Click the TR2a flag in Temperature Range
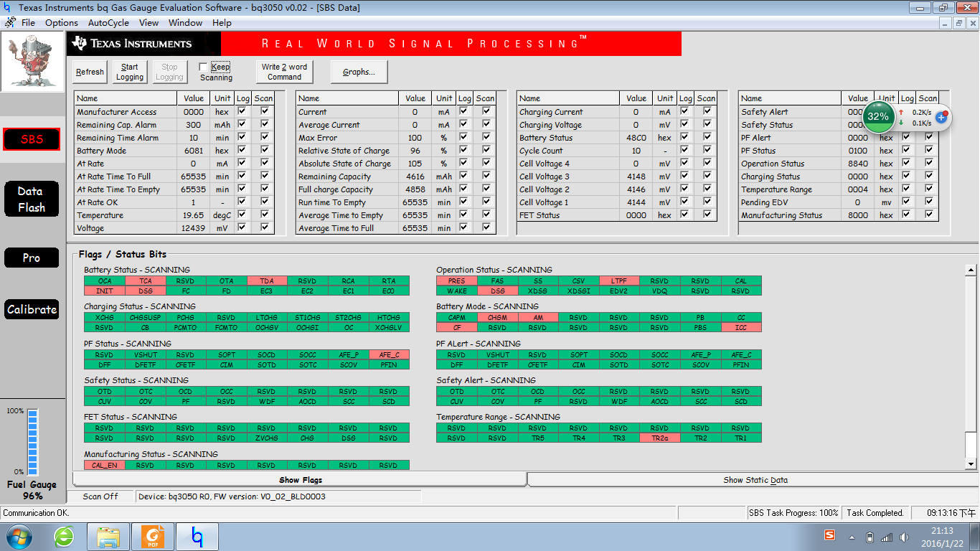 [659, 438]
